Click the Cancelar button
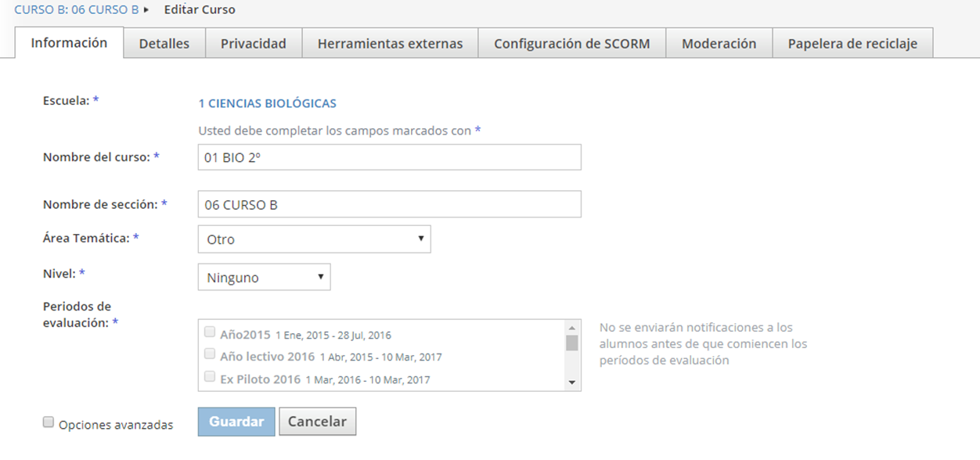This screenshot has height=460, width=980. point(318,421)
